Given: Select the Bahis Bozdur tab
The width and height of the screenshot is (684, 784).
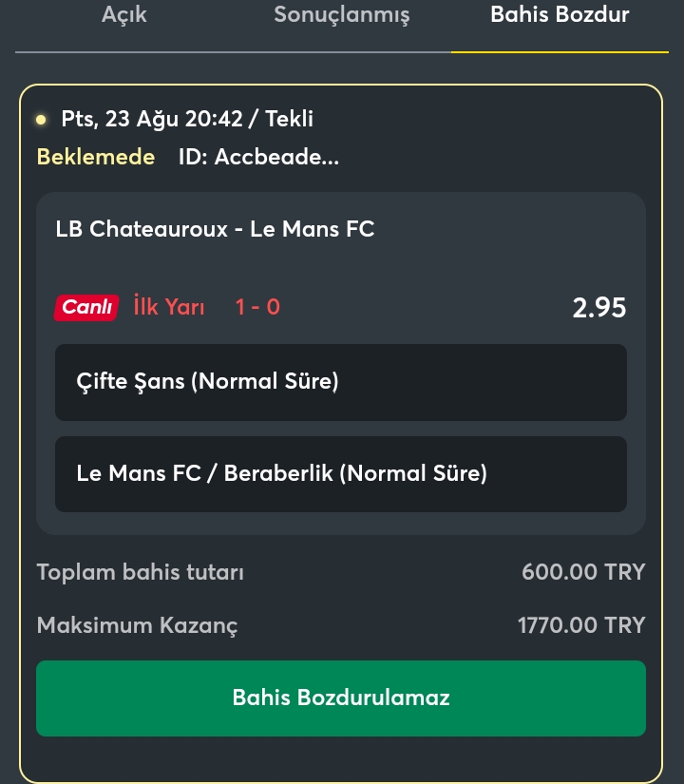Looking at the screenshot, I should pos(560,14).
